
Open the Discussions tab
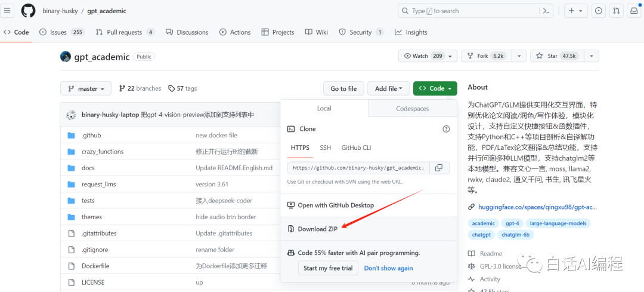(x=187, y=32)
